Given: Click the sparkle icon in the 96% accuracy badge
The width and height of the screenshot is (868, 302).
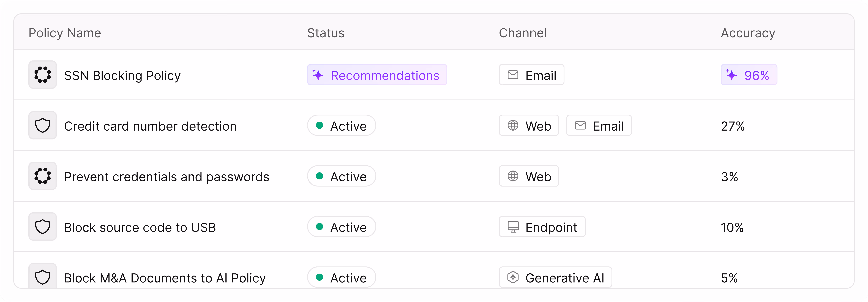Looking at the screenshot, I should 731,75.
